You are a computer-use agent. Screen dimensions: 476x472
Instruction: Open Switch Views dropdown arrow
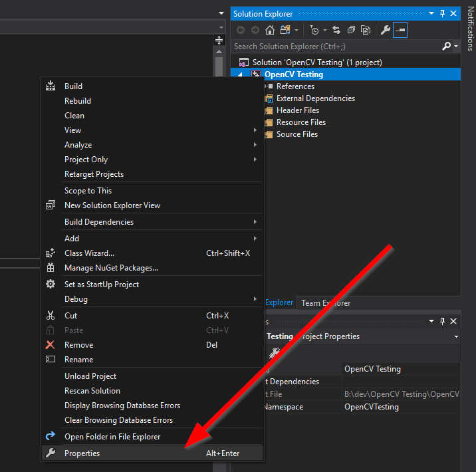point(297,30)
